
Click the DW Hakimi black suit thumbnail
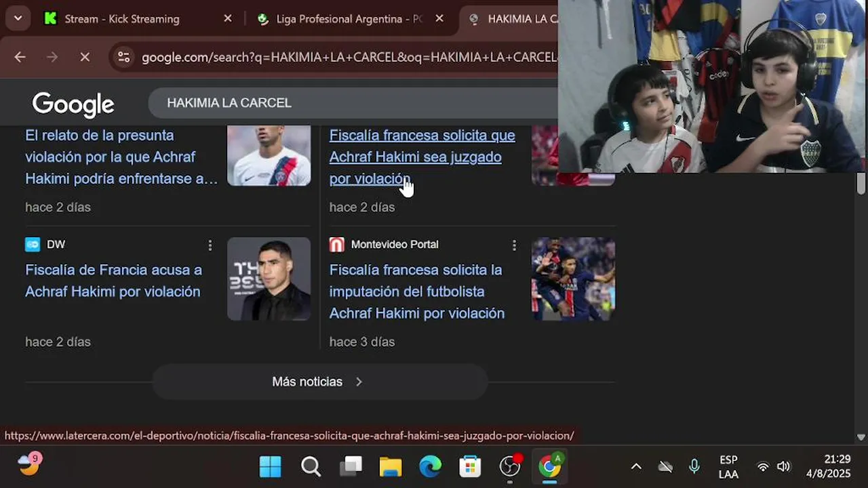(x=269, y=279)
